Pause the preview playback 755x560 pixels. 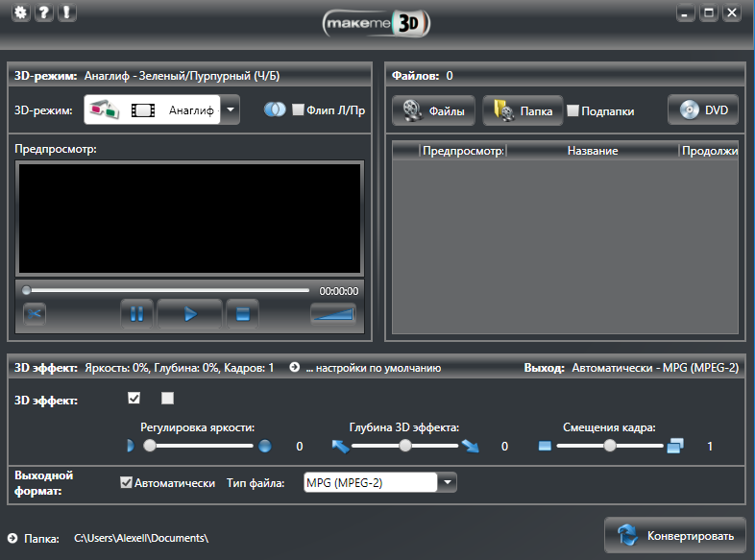tap(137, 313)
